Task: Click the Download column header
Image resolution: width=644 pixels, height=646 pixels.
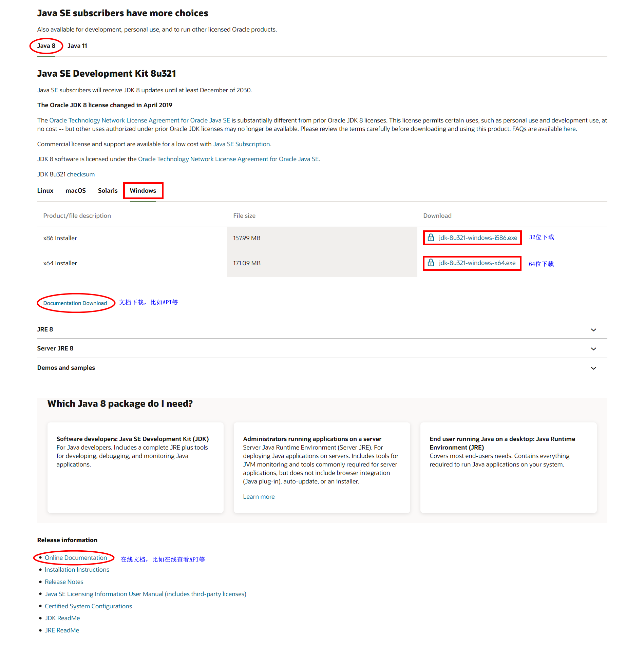Action: click(x=437, y=216)
